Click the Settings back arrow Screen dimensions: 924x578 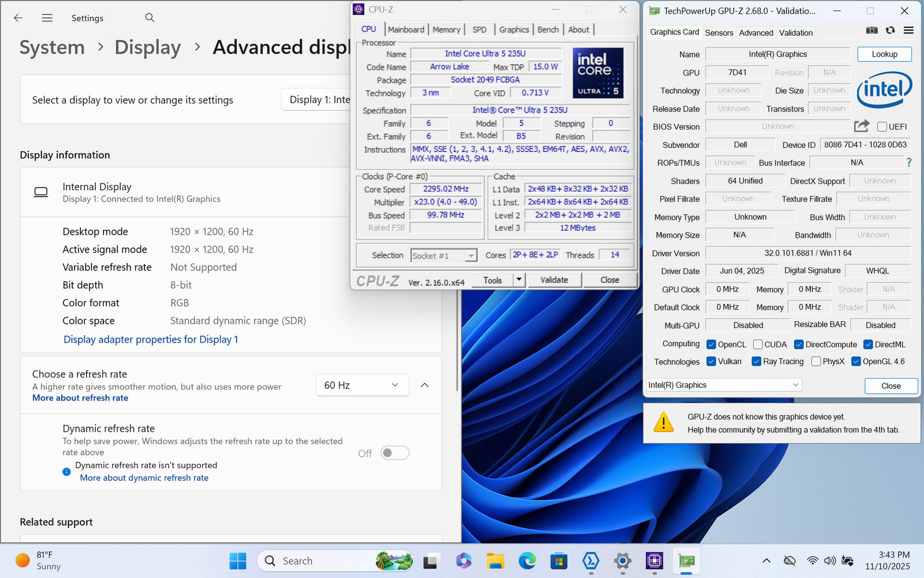pyautogui.click(x=18, y=18)
